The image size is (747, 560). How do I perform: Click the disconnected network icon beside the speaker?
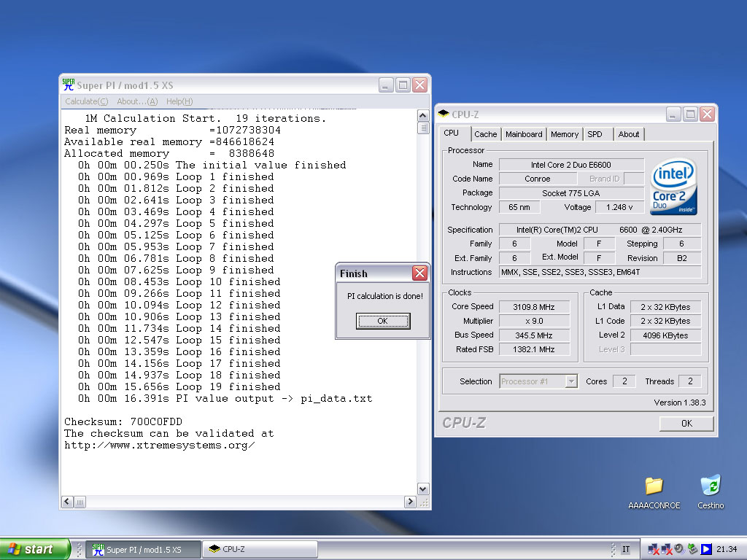pos(667,549)
